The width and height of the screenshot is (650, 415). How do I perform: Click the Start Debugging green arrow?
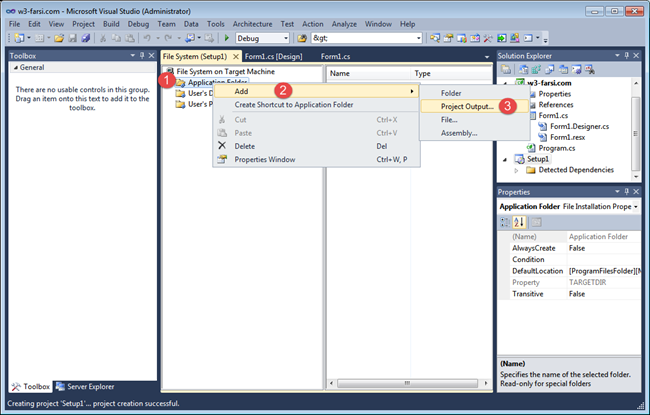(x=226, y=38)
